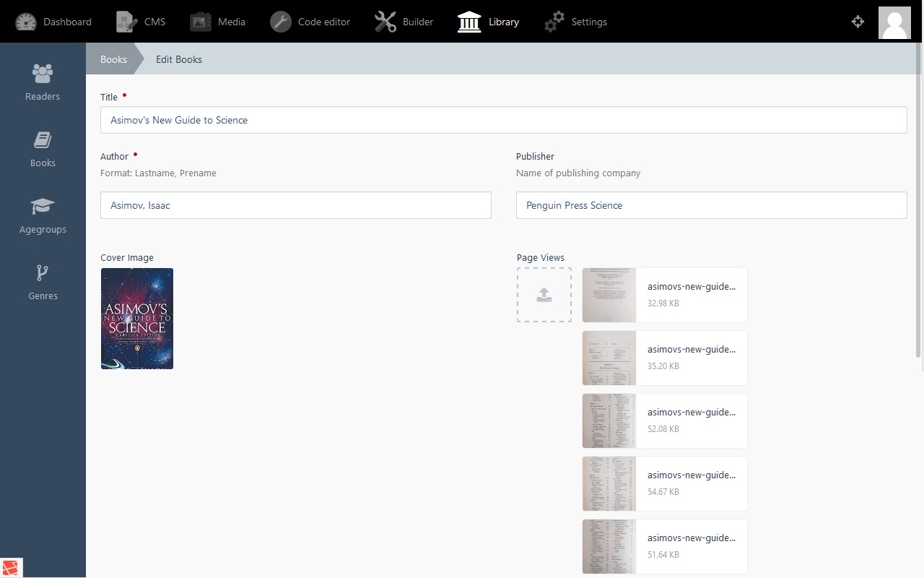The height and width of the screenshot is (578, 924).
Task: Click the Page Views upload box
Action: click(544, 295)
